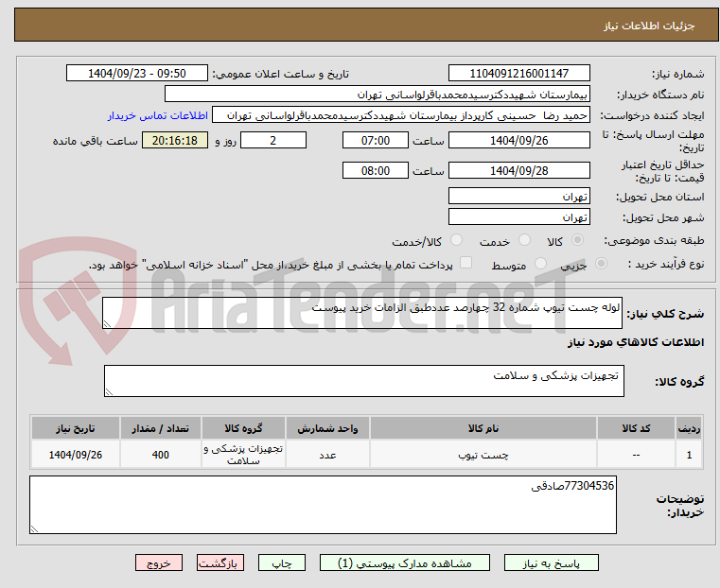Click the نام دستگاه خریدار field
Image resolution: width=720 pixels, height=588 pixels.
click(x=377, y=95)
